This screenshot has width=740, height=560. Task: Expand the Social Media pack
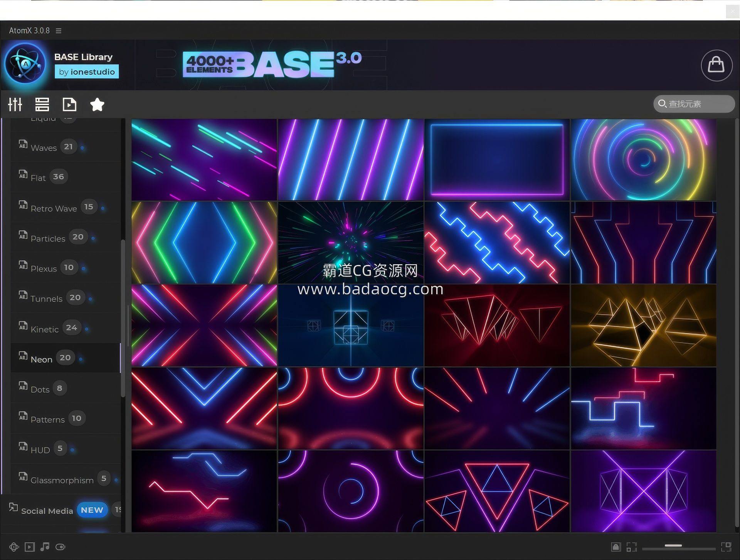click(61, 510)
